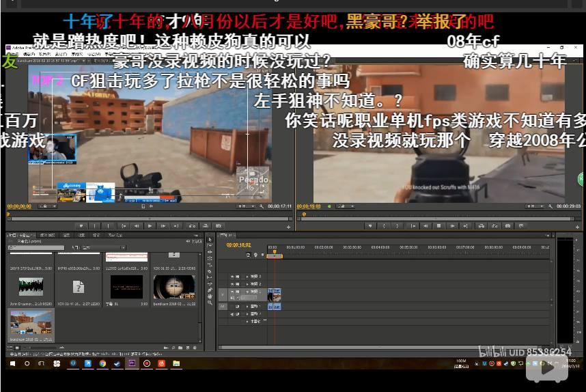Toggle Video 2 track eye visibility
The width and height of the screenshot is (586, 392).
pos(232,284)
